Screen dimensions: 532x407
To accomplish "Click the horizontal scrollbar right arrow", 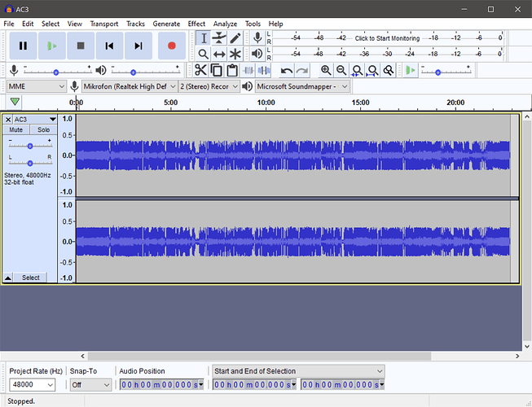I will coord(517,356).
